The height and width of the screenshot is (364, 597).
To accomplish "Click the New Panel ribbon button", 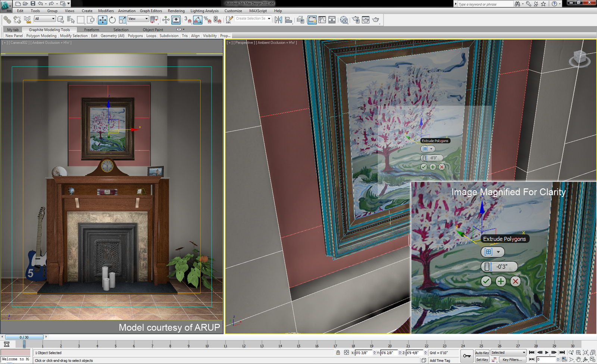I will (x=14, y=36).
